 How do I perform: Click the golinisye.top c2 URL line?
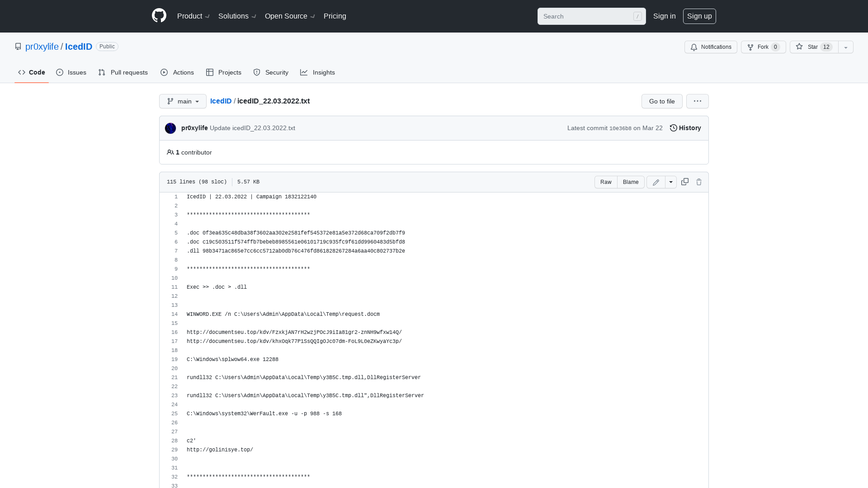[x=220, y=450]
